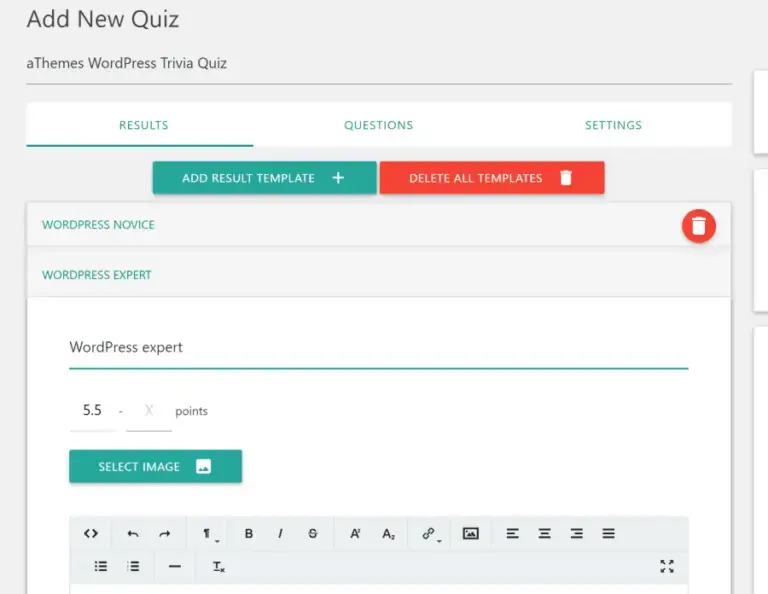Viewport: 768px width, 594px height.
Task: Click the points label text
Action: tap(192, 411)
